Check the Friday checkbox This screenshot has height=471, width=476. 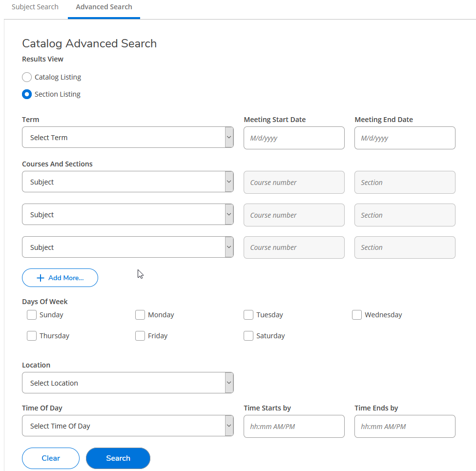pos(140,336)
